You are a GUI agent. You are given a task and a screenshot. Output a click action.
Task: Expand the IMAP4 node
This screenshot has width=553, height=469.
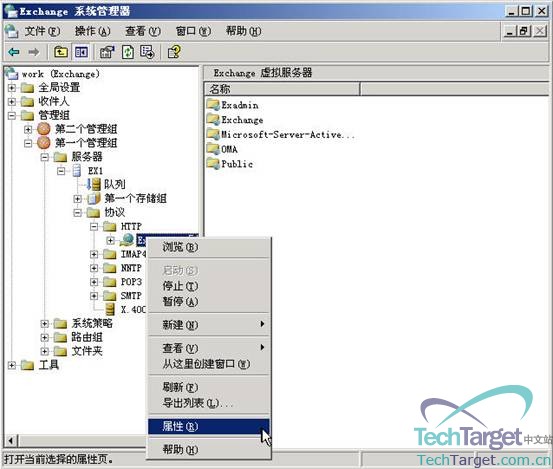(x=94, y=254)
